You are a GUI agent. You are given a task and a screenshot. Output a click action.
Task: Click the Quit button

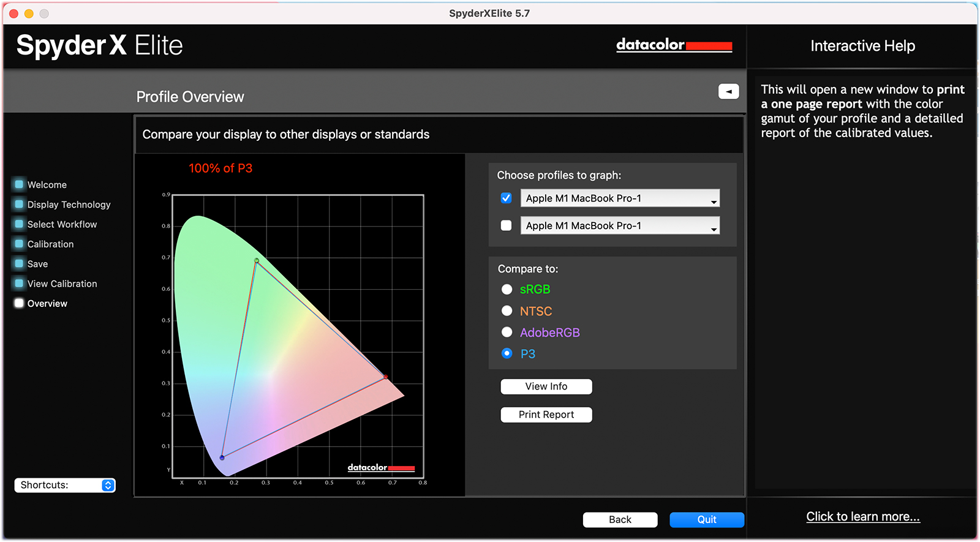coord(707,519)
